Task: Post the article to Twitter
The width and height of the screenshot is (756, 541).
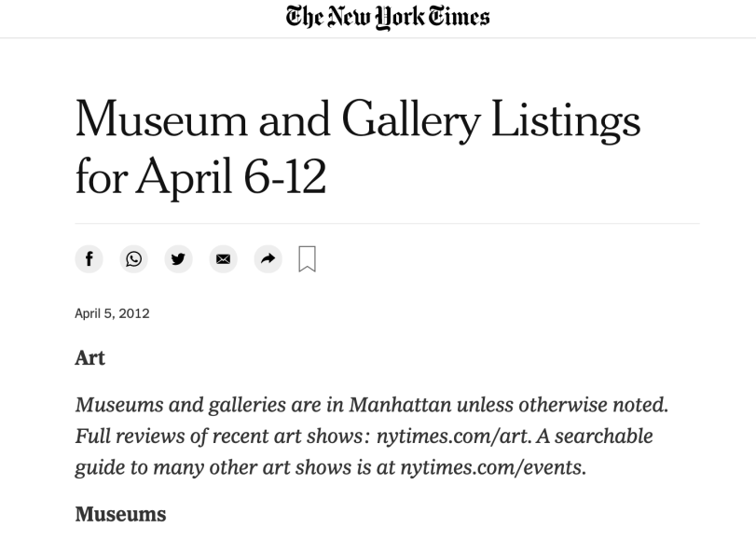Action: 179,260
